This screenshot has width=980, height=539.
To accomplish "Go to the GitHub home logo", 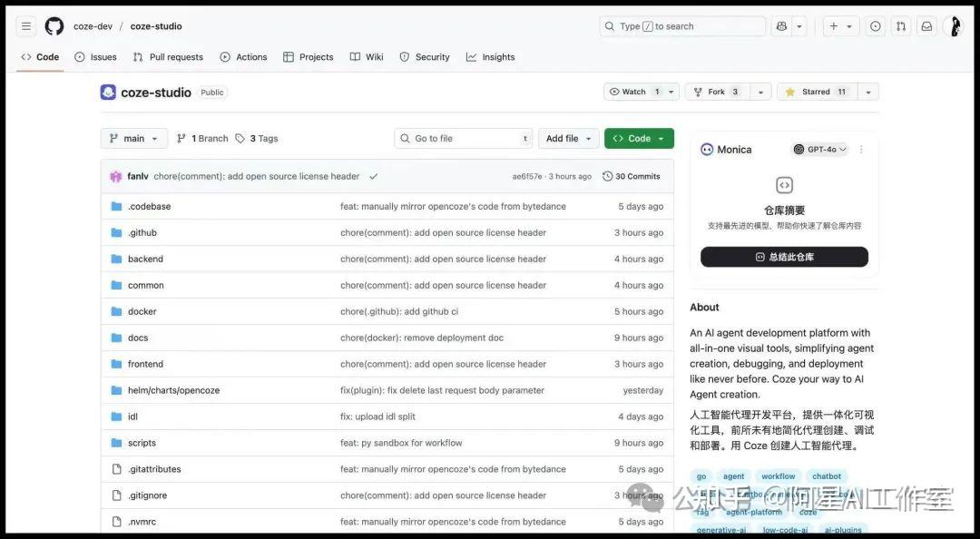I will click(x=54, y=26).
